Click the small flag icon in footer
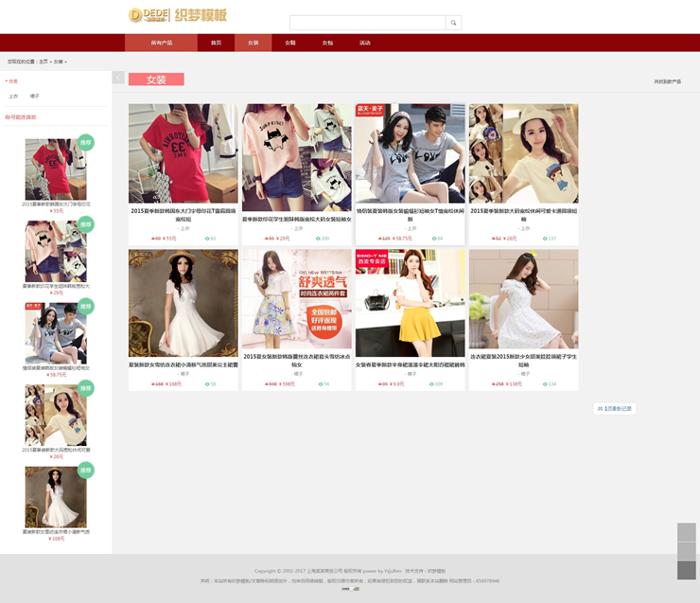700x603 pixels. click(356, 589)
